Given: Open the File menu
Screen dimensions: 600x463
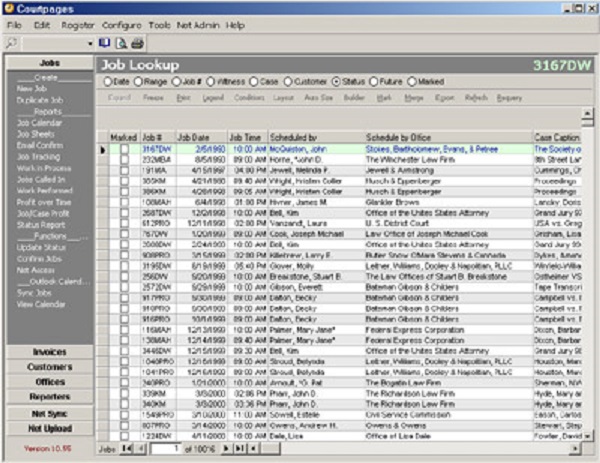Looking at the screenshot, I should [x=14, y=25].
